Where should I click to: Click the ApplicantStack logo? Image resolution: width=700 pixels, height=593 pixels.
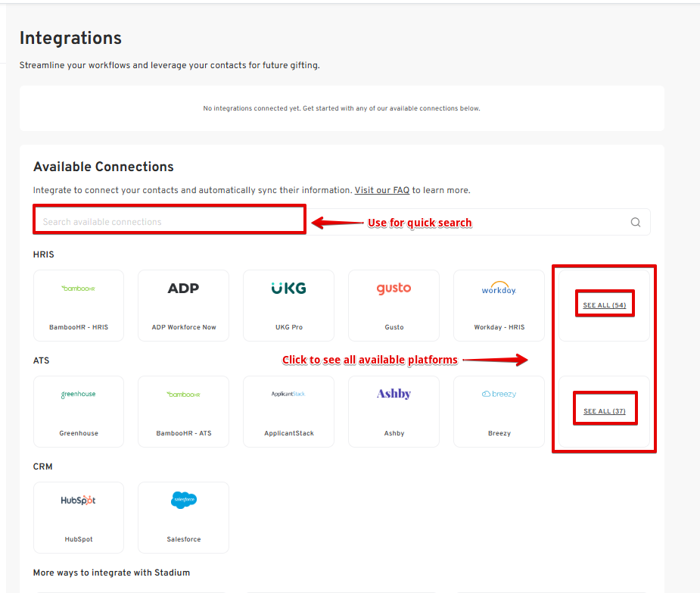(x=288, y=394)
